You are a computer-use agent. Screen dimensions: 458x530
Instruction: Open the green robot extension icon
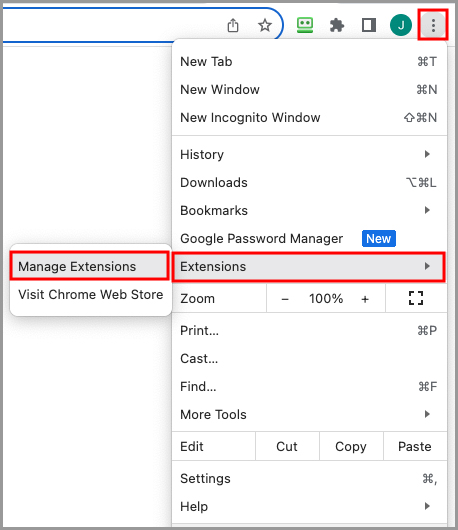pyautogui.click(x=305, y=25)
